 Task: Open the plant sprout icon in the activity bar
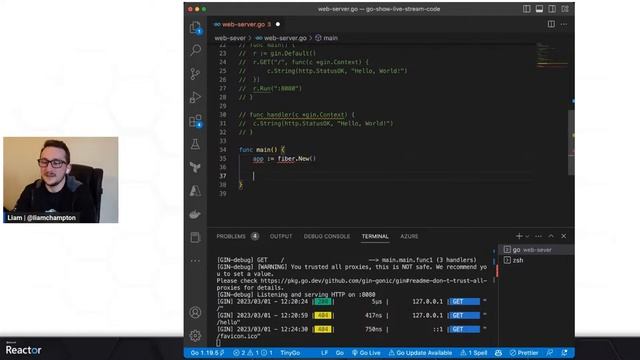(196, 167)
